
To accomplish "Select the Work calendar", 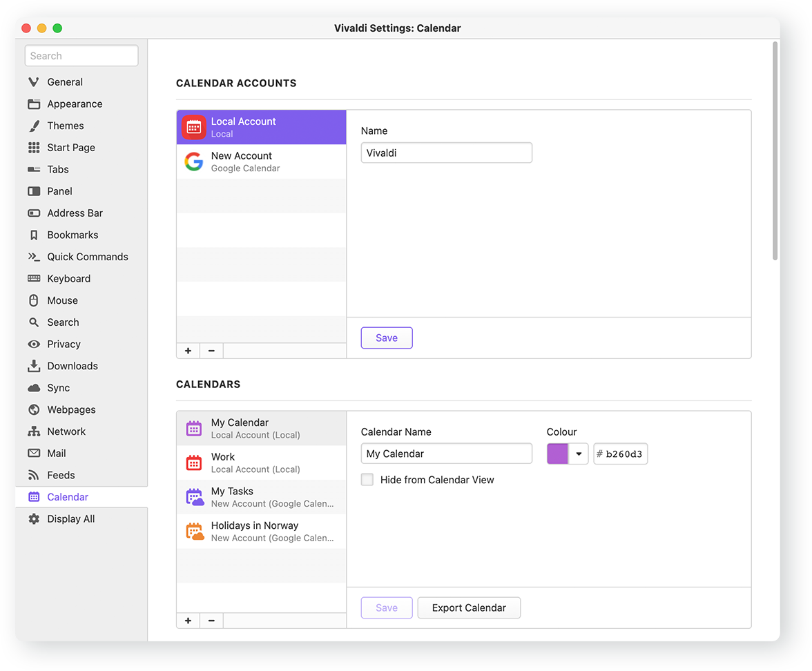I will tap(261, 463).
